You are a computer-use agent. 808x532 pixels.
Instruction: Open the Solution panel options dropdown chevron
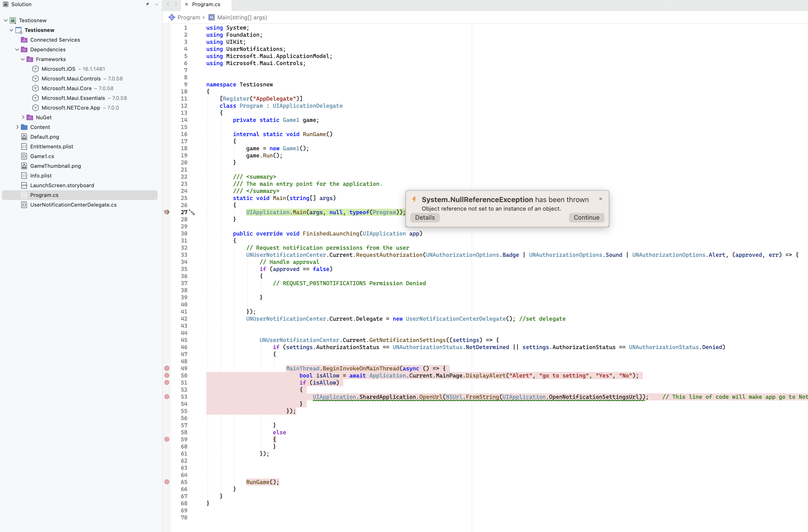(156, 4)
